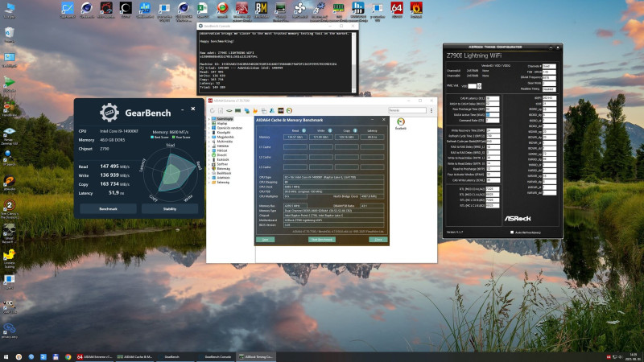Viewport: 644px width, 362px height.
Task: Open the Excel file icon on the desktop
Action: [203, 8]
